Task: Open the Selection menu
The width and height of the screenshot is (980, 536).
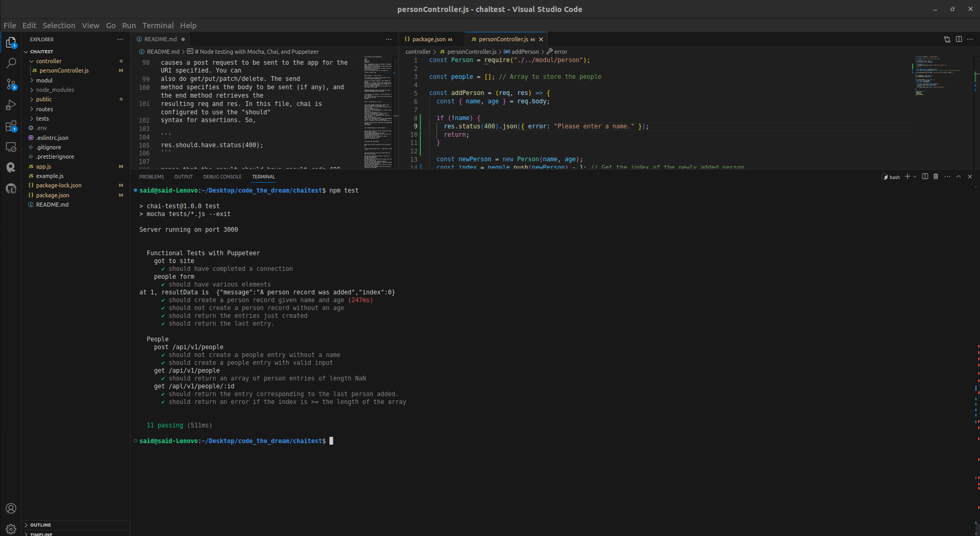Action: click(x=59, y=25)
